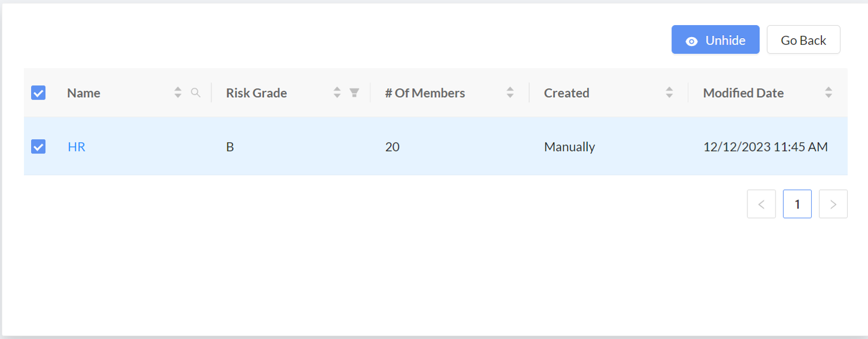Sort by Modified Date arrows
The image size is (868, 339).
829,93
